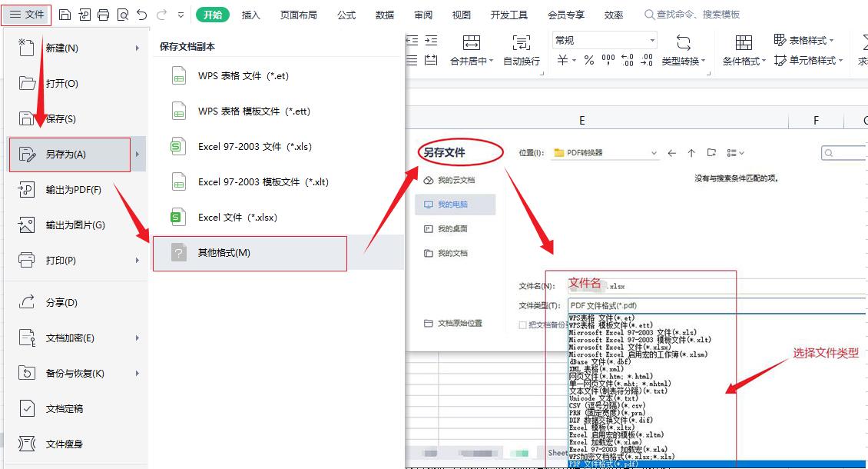The height and width of the screenshot is (469, 868).
Task: Click 打开(O) in file menu
Action: pos(76,84)
